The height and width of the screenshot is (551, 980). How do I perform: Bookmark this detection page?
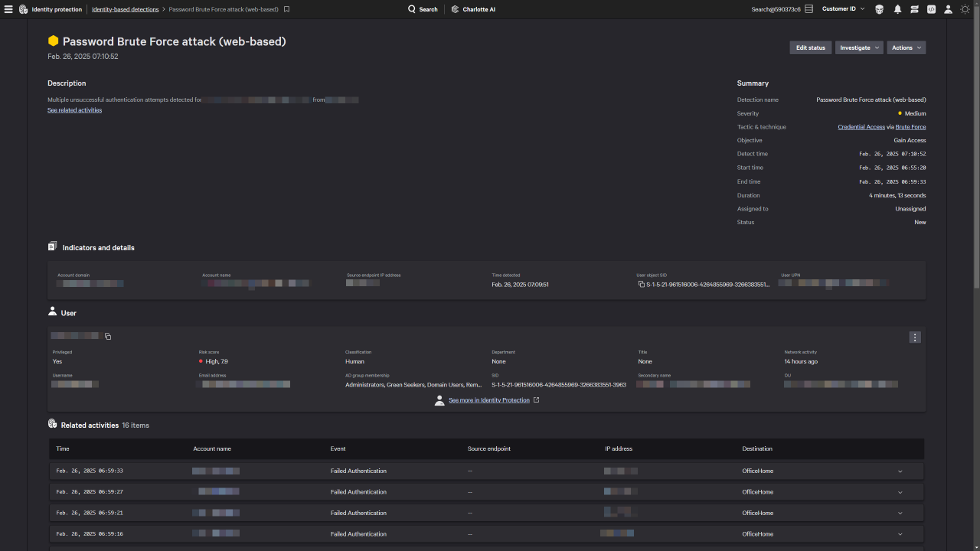286,9
